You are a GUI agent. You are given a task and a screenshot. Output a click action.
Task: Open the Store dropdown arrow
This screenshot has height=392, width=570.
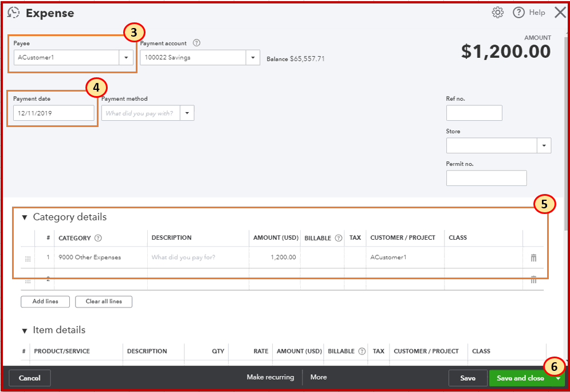pos(544,145)
